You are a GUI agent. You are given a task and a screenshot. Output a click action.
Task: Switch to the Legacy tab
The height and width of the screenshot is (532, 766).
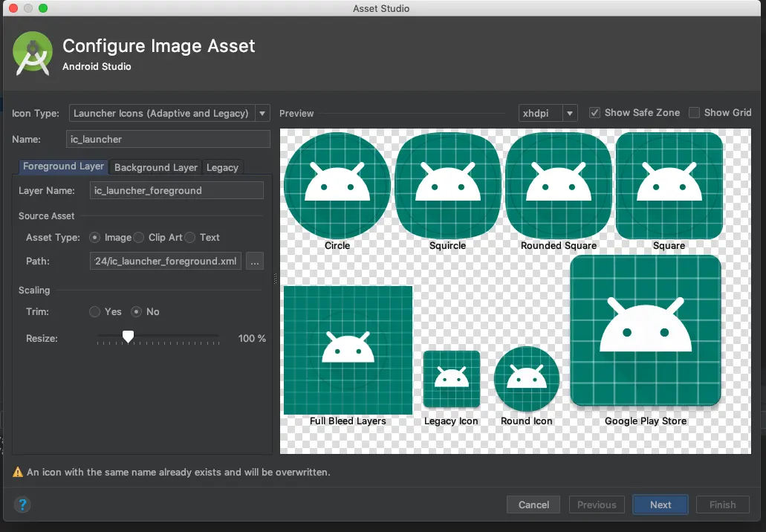222,168
